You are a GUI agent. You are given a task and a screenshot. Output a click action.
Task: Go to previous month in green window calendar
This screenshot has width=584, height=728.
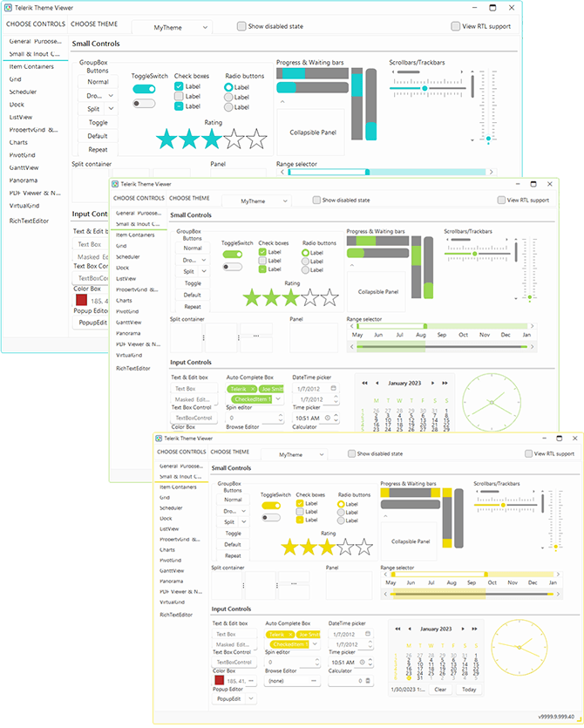(377, 383)
